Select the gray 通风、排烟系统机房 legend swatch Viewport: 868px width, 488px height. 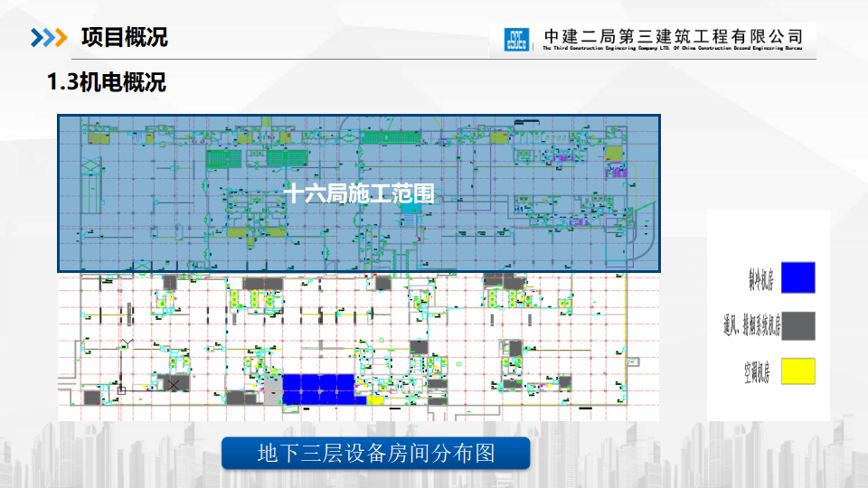click(797, 325)
